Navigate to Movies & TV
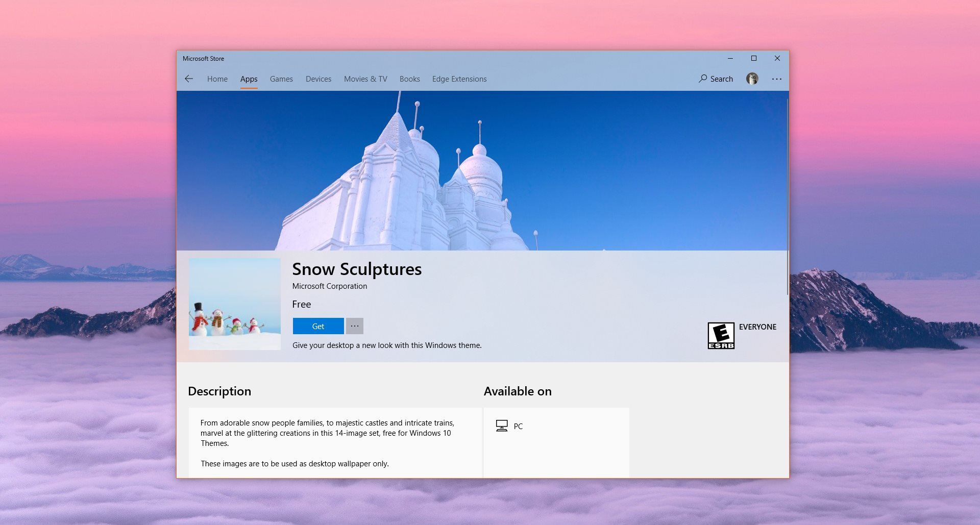The width and height of the screenshot is (980, 525). point(365,79)
